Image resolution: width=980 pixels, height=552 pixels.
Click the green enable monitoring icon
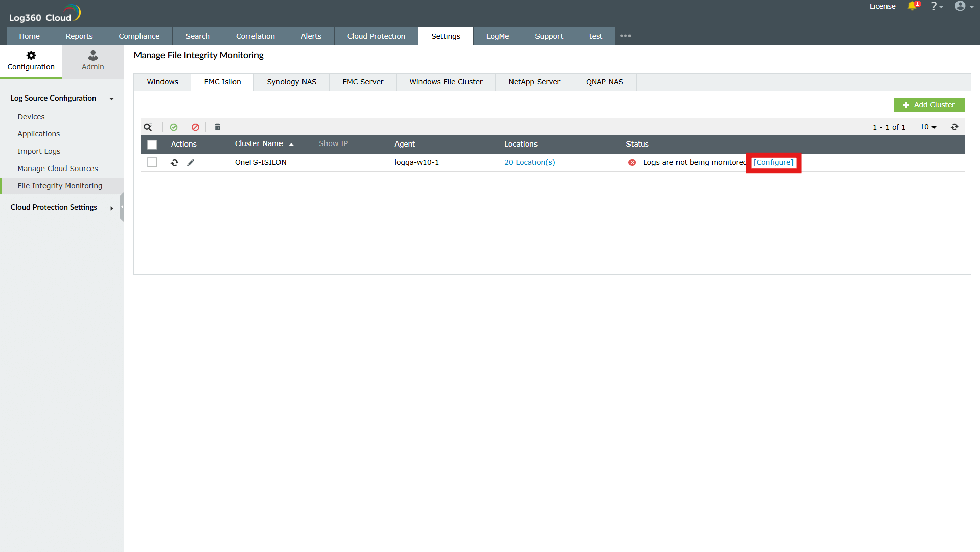[x=174, y=127]
